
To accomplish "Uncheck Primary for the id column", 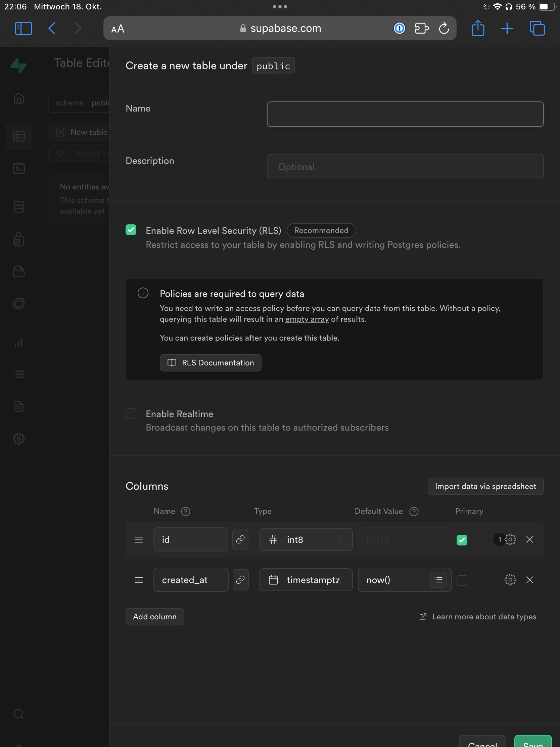I will click(462, 540).
